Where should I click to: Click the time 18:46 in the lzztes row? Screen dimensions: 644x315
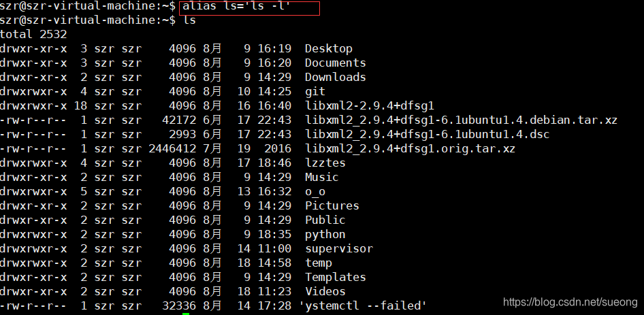coord(274,163)
